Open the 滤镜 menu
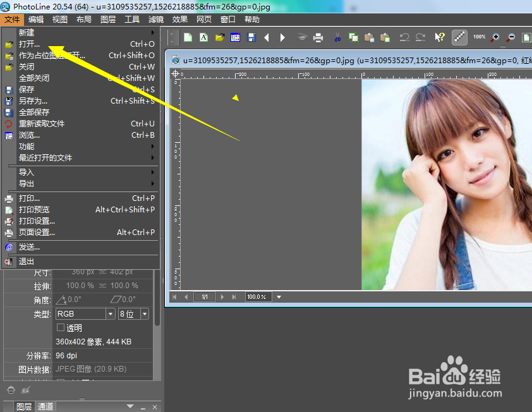The height and width of the screenshot is (412, 532). pyautogui.click(x=155, y=20)
